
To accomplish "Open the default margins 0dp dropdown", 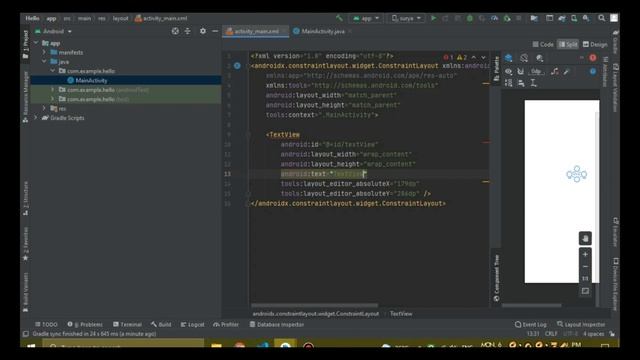I will pyautogui.click(x=536, y=71).
